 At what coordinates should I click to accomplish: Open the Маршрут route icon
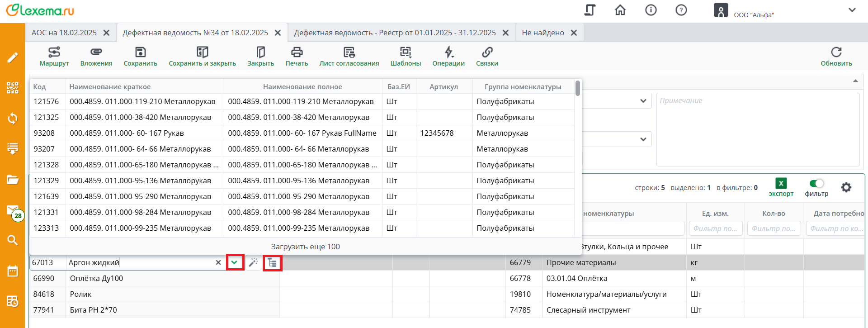[x=54, y=52]
